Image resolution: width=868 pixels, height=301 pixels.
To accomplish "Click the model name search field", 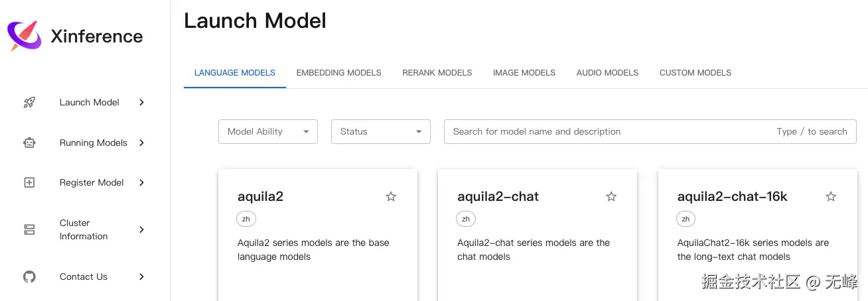I will [611, 131].
